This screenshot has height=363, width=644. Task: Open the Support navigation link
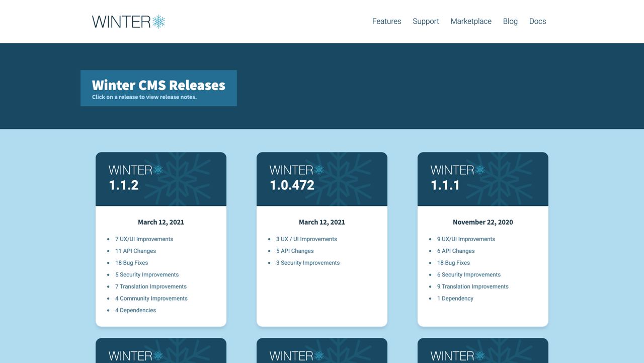(426, 21)
